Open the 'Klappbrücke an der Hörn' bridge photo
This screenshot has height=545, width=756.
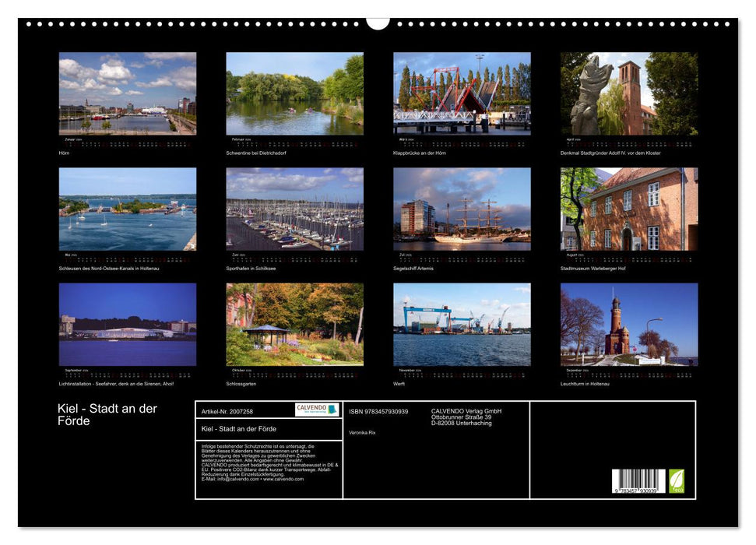pos(462,95)
